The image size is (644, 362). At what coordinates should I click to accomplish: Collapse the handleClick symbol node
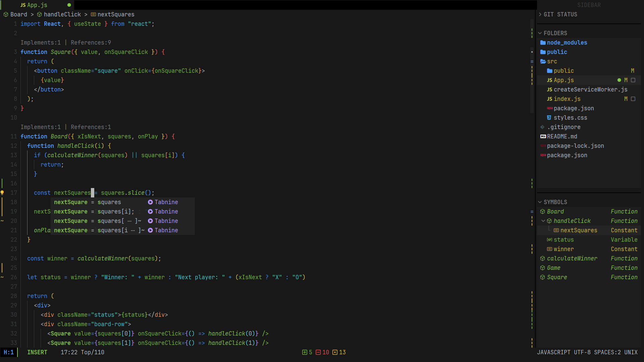pos(543,221)
